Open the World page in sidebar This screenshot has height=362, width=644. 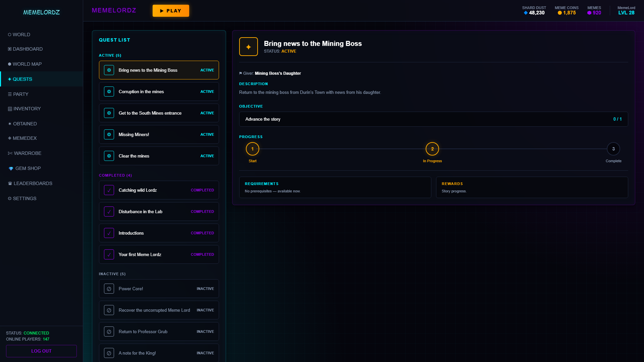[42, 35]
